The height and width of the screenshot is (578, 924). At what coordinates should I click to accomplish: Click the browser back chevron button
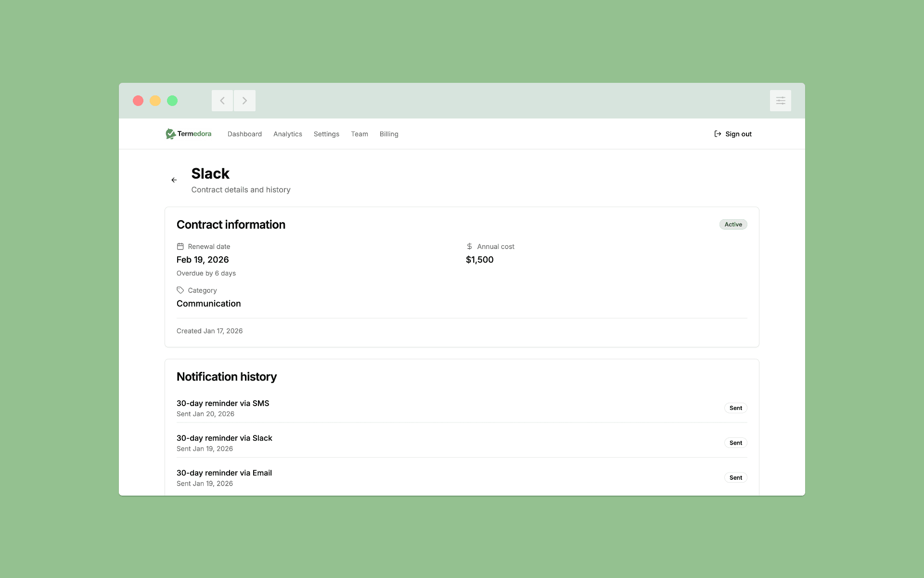(x=222, y=101)
